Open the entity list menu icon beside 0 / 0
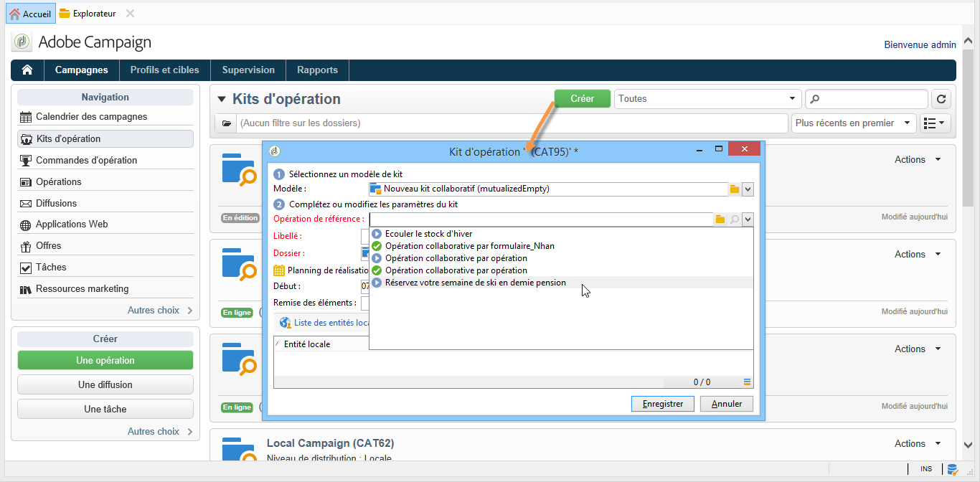The width and height of the screenshot is (980, 482). 747,382
